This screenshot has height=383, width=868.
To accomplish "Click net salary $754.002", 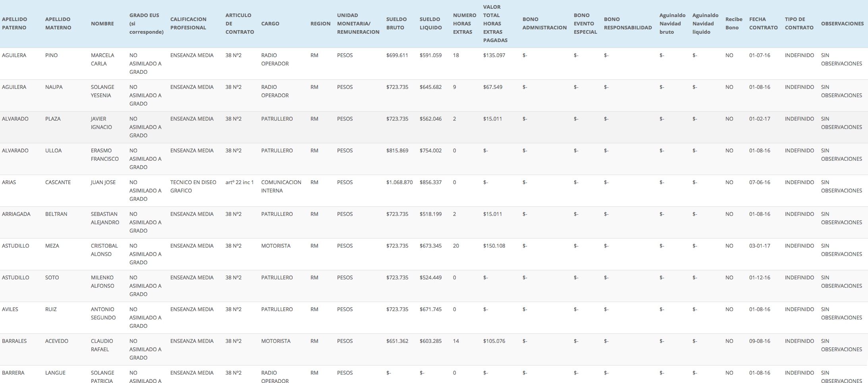I will [x=430, y=151].
